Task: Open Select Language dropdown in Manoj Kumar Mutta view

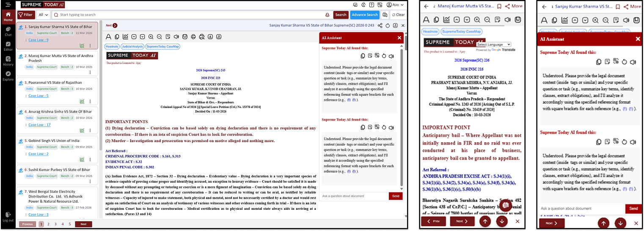Action: click(x=493, y=44)
